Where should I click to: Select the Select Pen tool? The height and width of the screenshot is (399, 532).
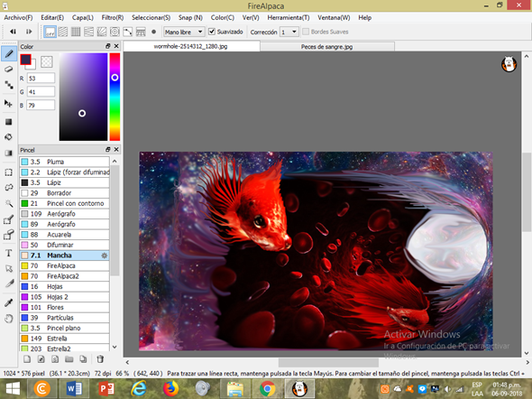9,219
